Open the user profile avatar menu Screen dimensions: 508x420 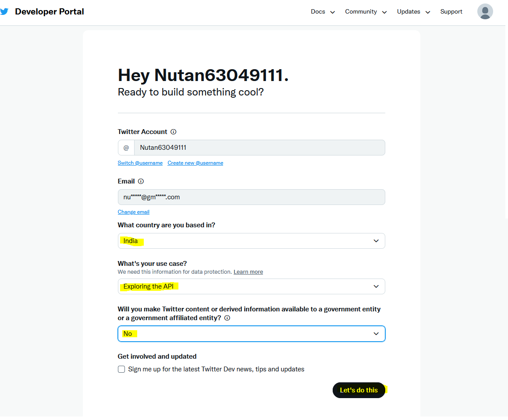[485, 12]
